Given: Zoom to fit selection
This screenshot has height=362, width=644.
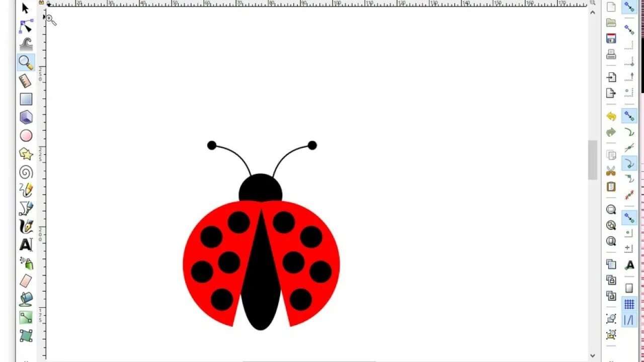Looking at the screenshot, I should 611,210.
